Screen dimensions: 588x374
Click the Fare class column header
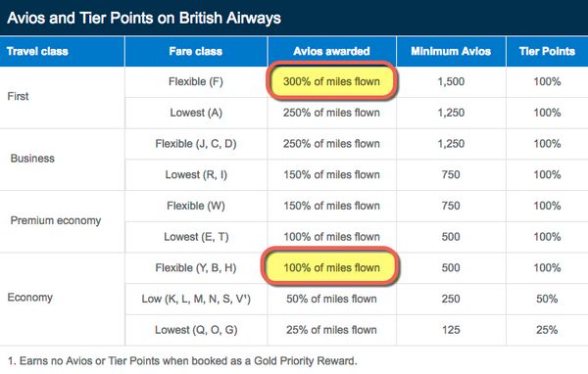point(196,51)
